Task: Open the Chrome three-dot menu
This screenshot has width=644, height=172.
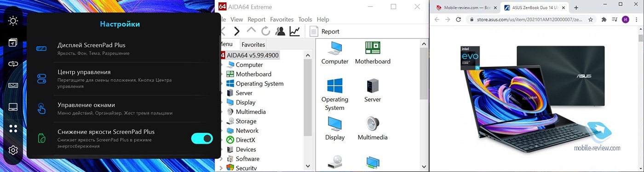Action: [x=637, y=20]
